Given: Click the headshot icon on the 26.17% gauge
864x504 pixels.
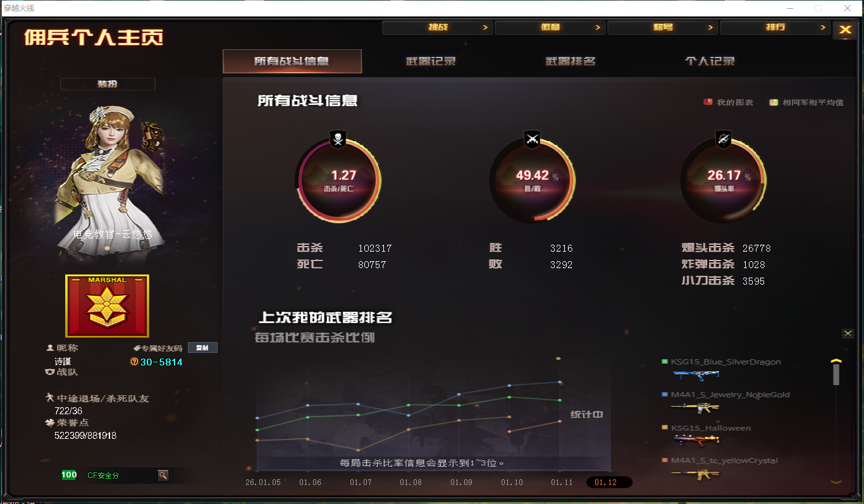Looking at the screenshot, I should point(724,138).
